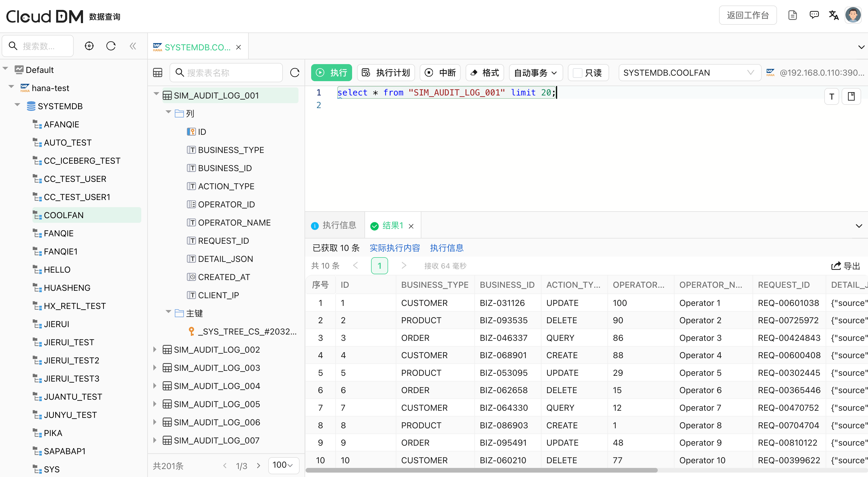The height and width of the screenshot is (477, 868).
Task: Export the results via 导出
Action: click(845, 266)
